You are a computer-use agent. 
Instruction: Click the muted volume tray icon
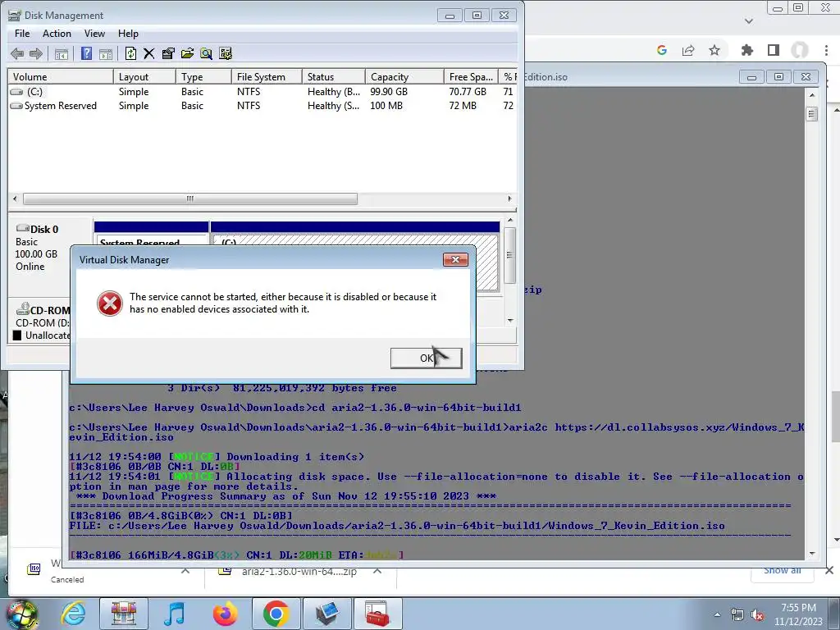pyautogui.click(x=757, y=615)
